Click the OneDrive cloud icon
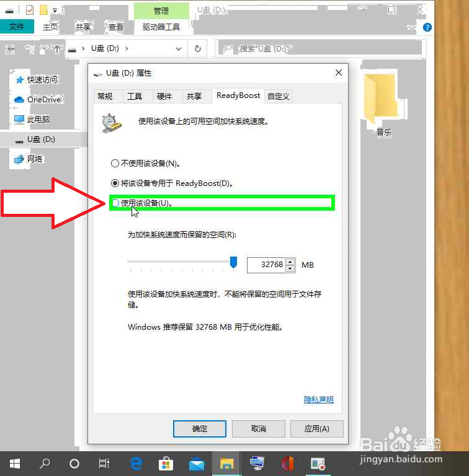 pos(19,100)
